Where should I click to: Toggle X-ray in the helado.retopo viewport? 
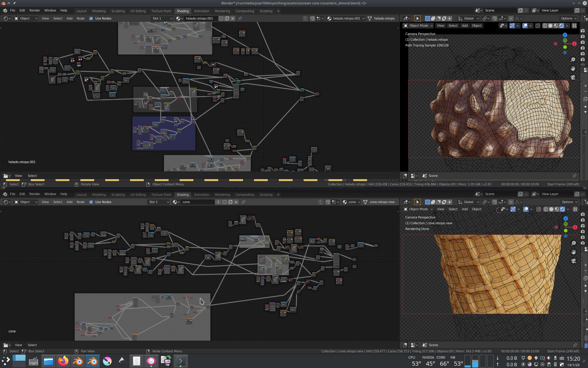point(537,26)
